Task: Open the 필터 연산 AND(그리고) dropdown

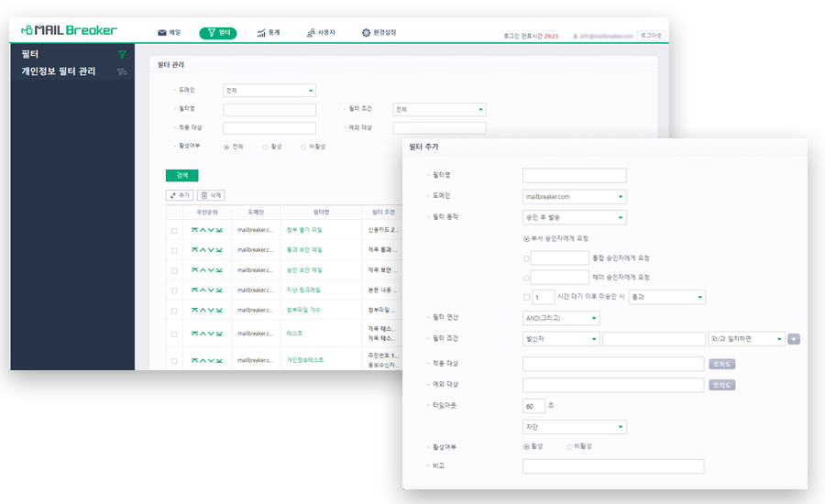Action: click(x=561, y=318)
